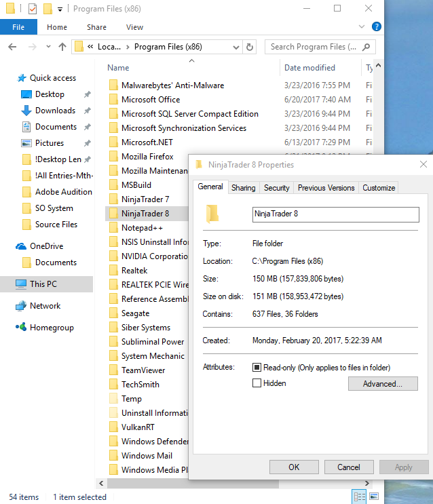This screenshot has height=504, width=433.
Task: Click the breadcrumb arrow after Loca...
Action: 128,47
